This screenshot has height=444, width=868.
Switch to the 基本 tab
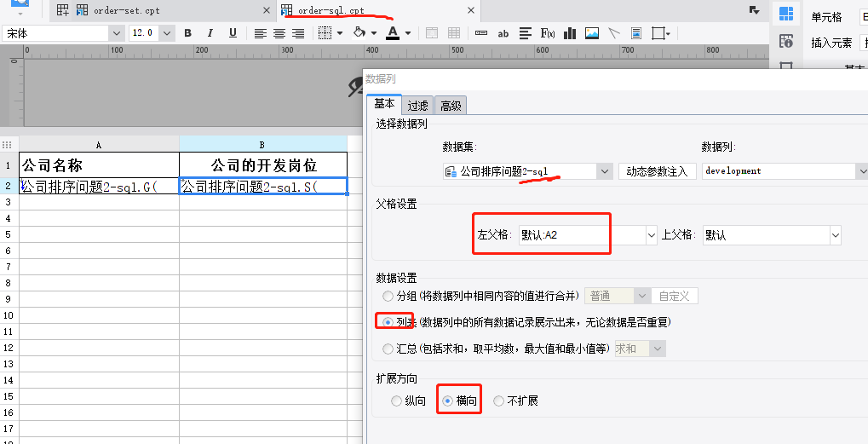click(x=384, y=103)
